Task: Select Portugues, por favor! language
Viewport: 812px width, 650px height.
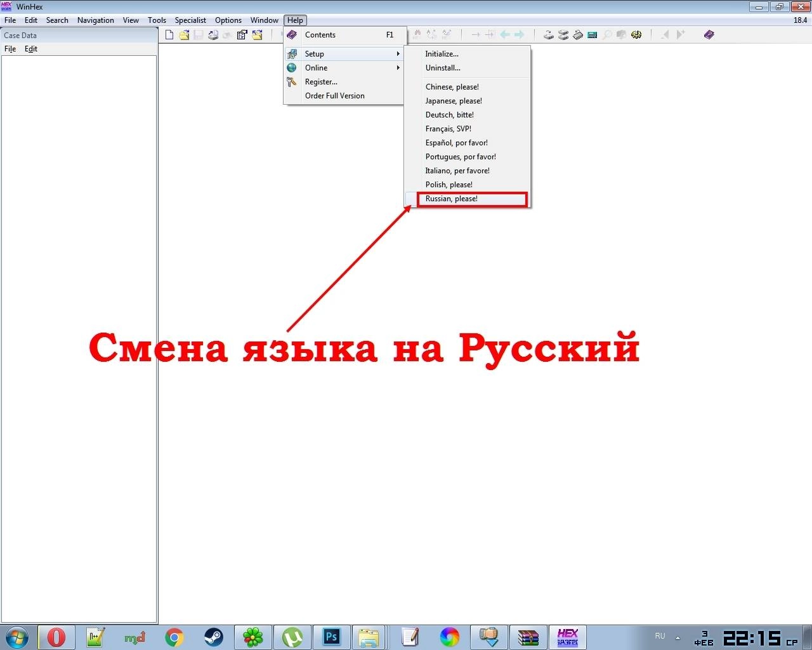Action: (468, 157)
